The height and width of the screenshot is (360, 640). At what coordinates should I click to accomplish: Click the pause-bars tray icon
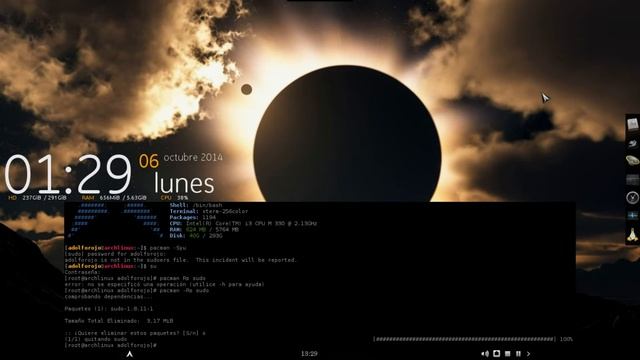518,353
